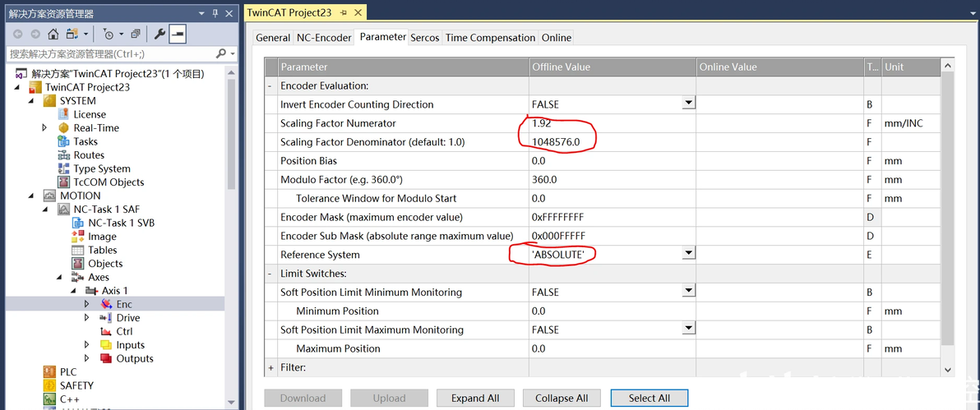Viewport: 980px width, 410px height.
Task: Open the Reference System dropdown
Action: tap(688, 255)
